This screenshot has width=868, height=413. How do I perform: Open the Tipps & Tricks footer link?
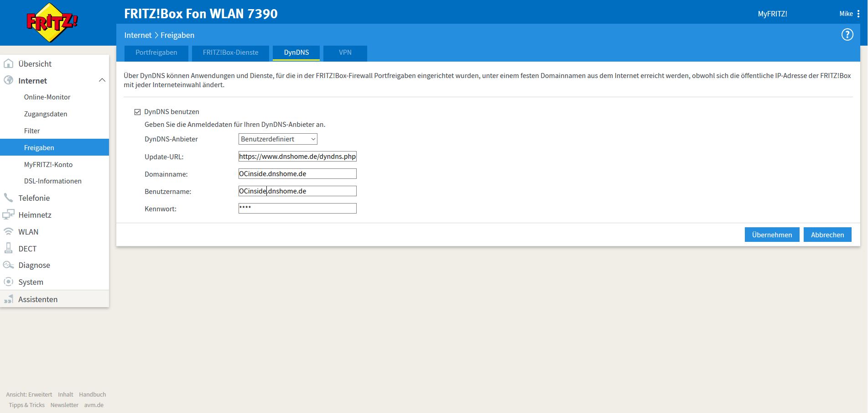click(26, 405)
